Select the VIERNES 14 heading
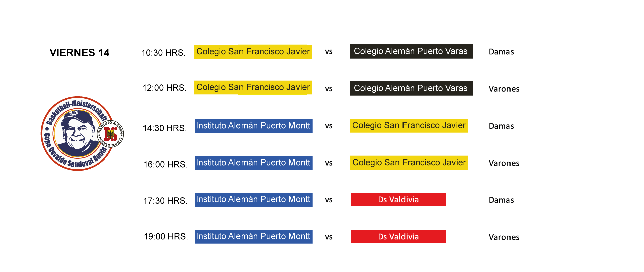The width and height of the screenshot is (644, 272). tap(79, 53)
